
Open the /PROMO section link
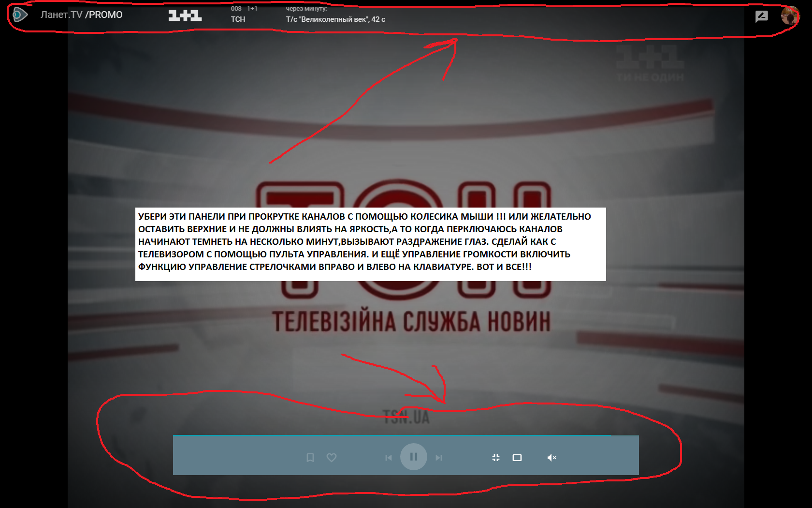[104, 15]
